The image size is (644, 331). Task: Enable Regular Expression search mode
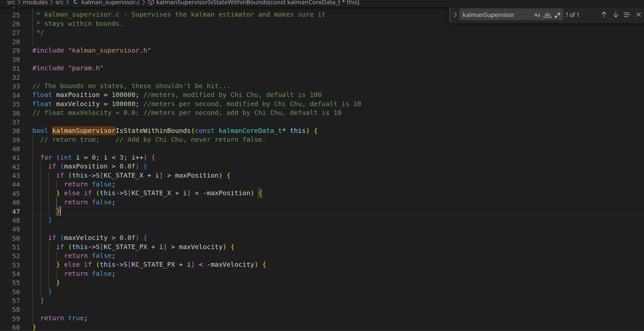click(x=558, y=15)
